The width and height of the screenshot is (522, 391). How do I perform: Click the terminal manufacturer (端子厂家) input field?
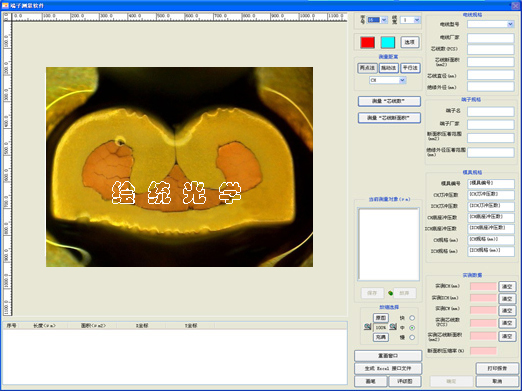pyautogui.click(x=491, y=124)
